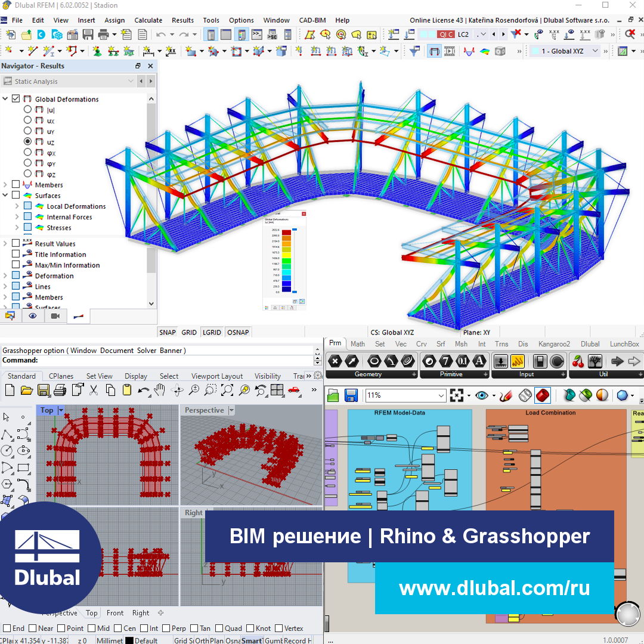644x644 pixels.
Task: Click the www.dlubal.com/ru link
Action: tap(495, 588)
